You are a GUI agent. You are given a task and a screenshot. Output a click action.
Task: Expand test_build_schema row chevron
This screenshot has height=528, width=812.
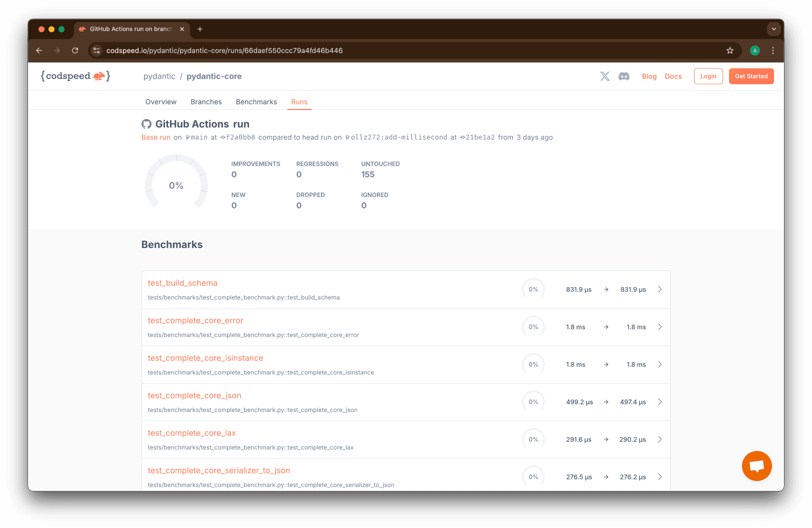659,289
